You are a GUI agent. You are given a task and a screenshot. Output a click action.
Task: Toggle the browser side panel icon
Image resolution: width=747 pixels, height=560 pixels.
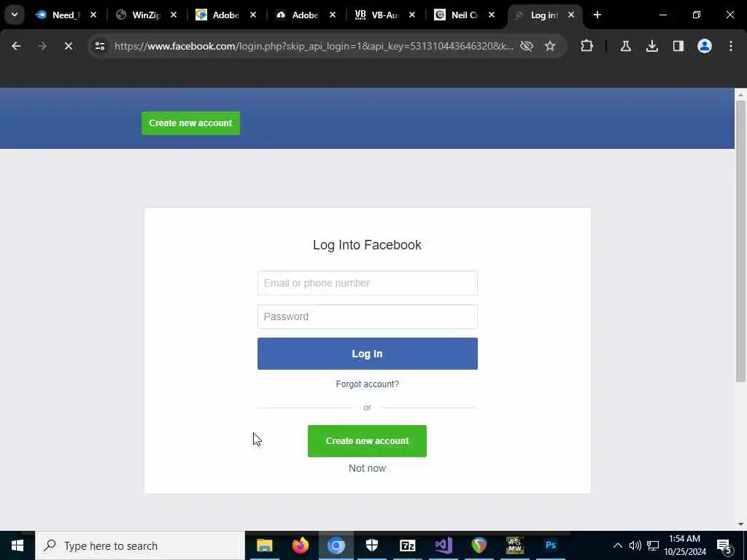click(678, 46)
